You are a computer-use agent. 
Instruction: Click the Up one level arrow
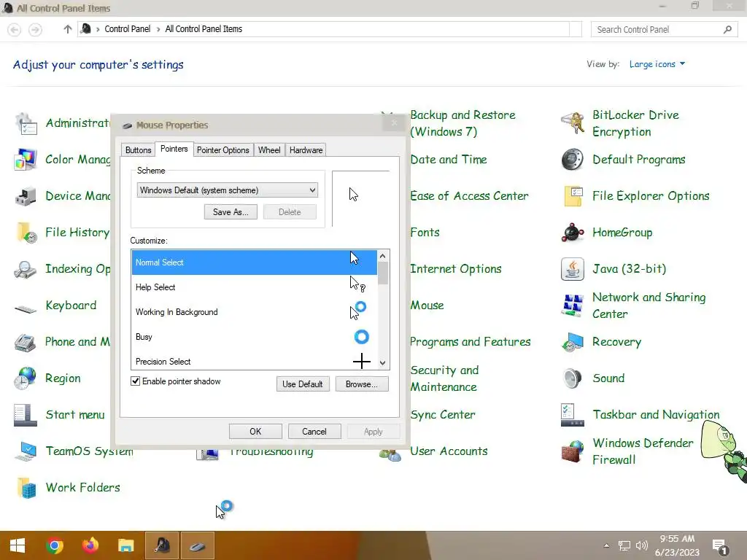point(68,29)
